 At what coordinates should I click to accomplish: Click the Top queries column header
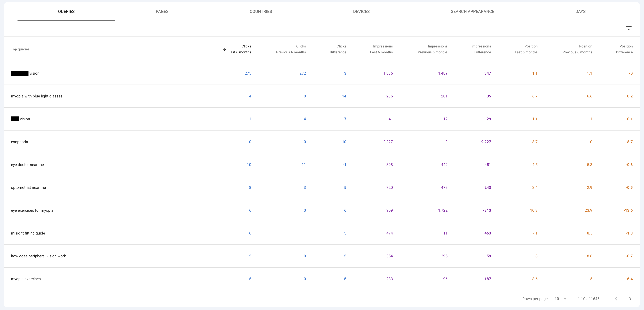tap(20, 49)
